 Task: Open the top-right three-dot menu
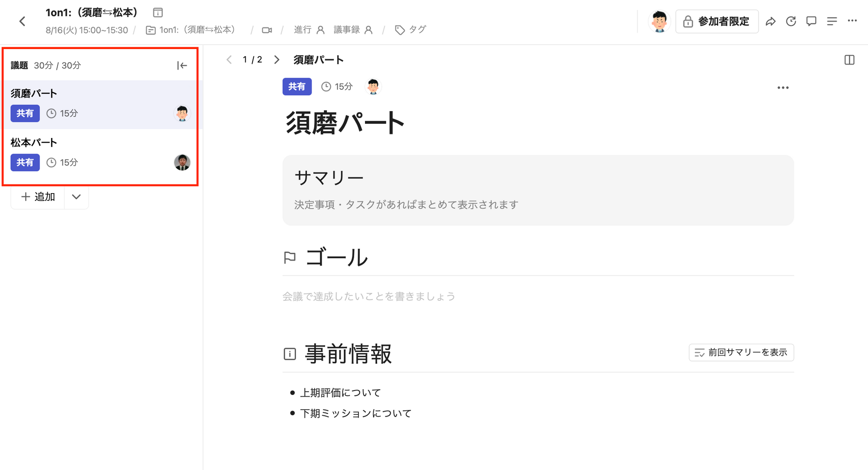[852, 20]
